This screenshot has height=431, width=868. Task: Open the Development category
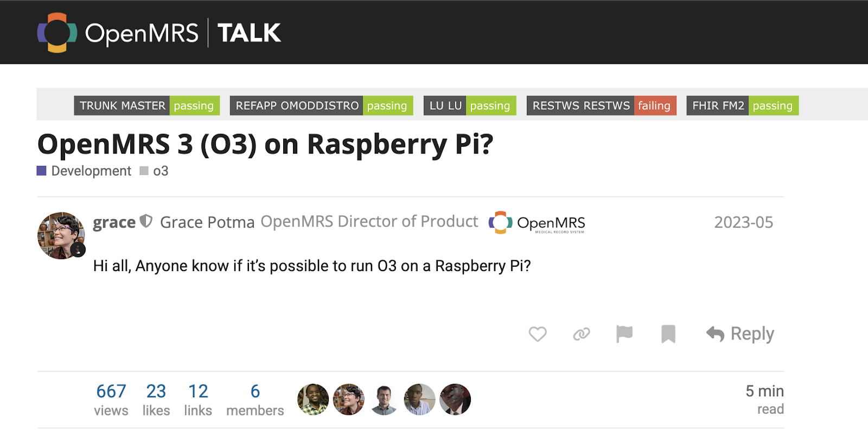91,171
